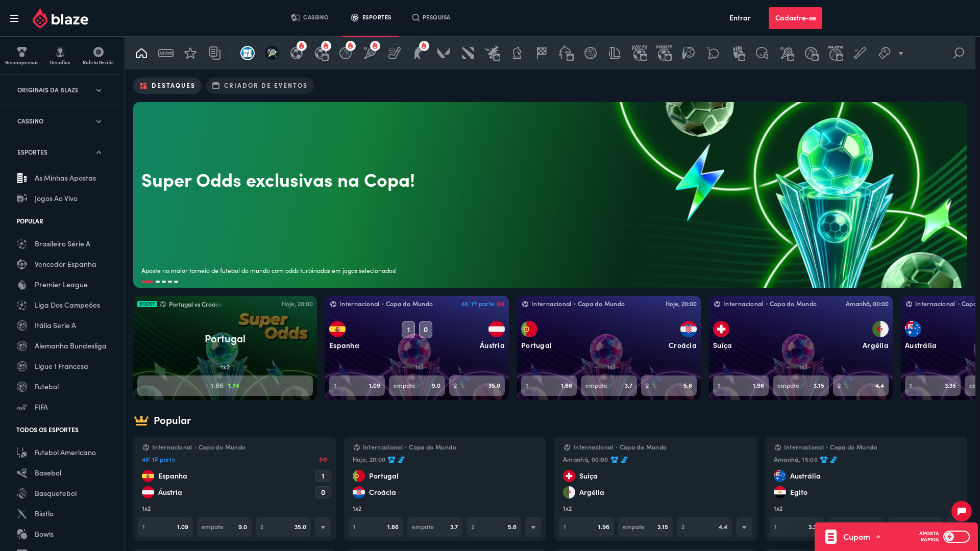Viewport: 980px width, 551px height.
Task: Switch to Criador de Eventos tab
Action: tap(260, 86)
